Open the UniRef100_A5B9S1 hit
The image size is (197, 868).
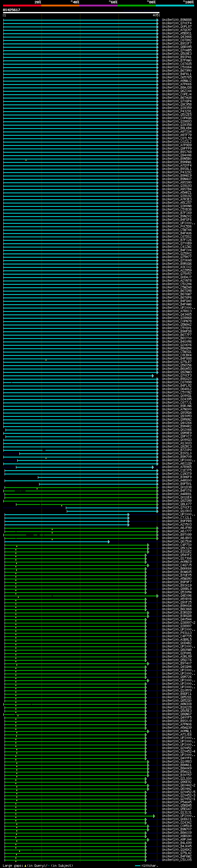pyautogui.click(x=177, y=33)
